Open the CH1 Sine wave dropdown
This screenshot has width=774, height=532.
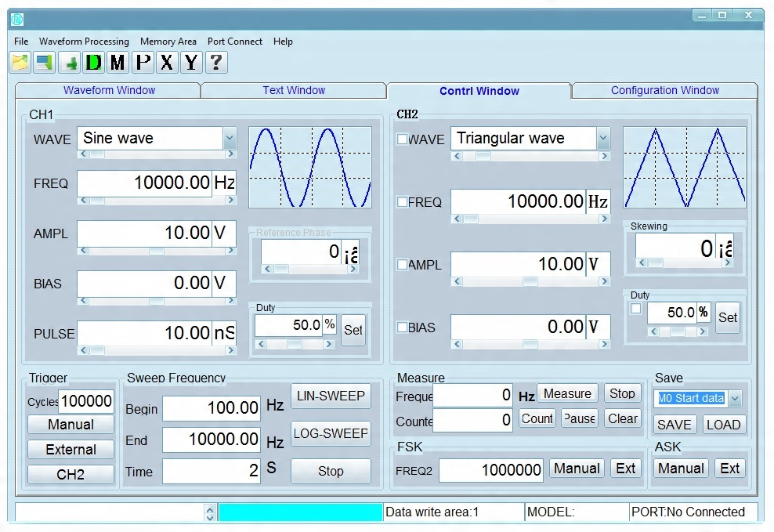tap(229, 139)
